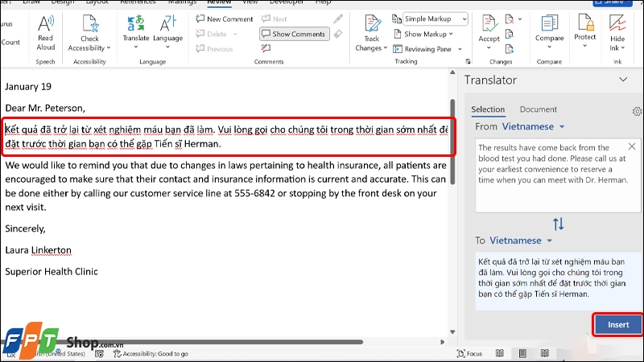
Task: Switch to Print Layout view
Action: click(x=522, y=353)
